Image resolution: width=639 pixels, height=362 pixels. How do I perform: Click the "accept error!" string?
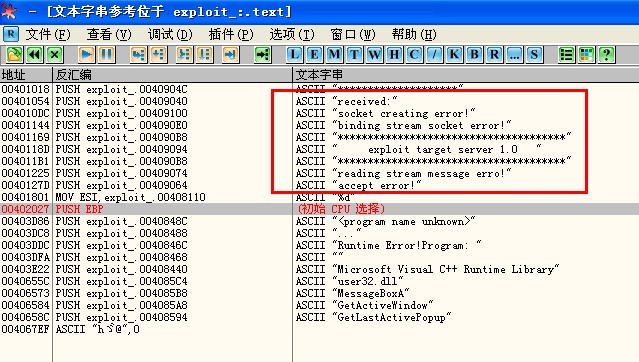(x=377, y=185)
